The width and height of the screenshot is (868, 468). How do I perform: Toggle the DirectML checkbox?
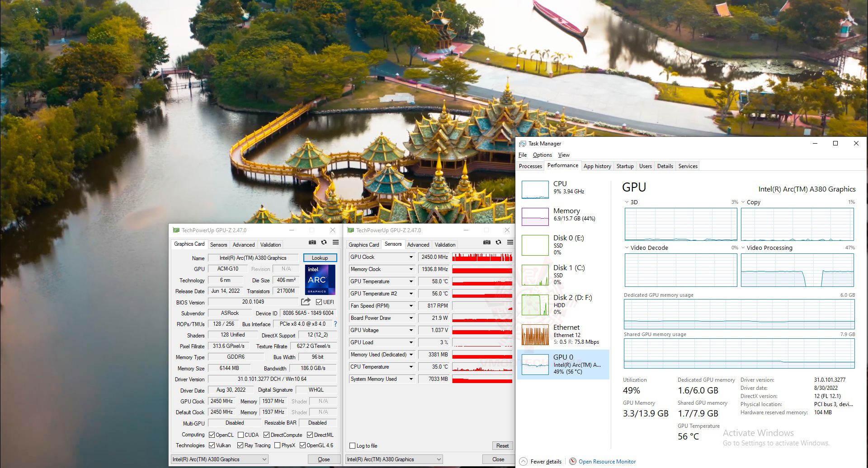click(310, 435)
